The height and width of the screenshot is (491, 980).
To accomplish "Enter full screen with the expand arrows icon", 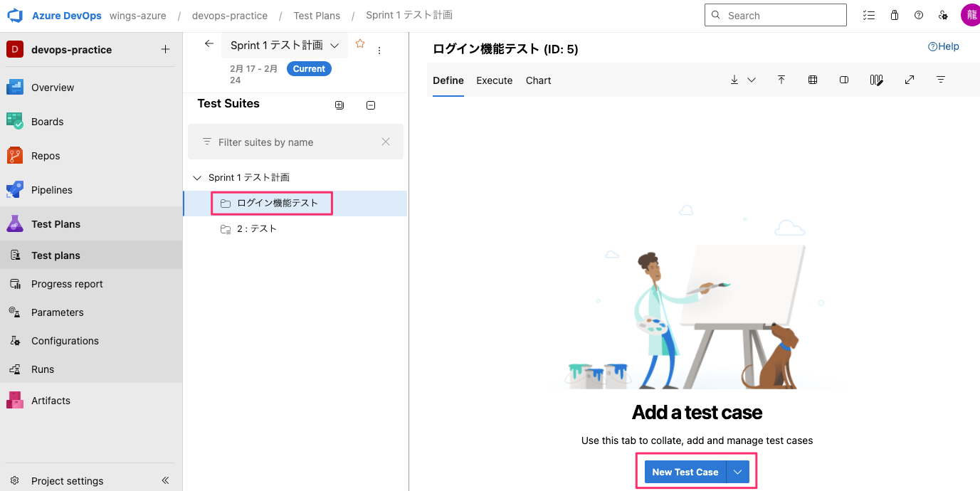I will 909,80.
